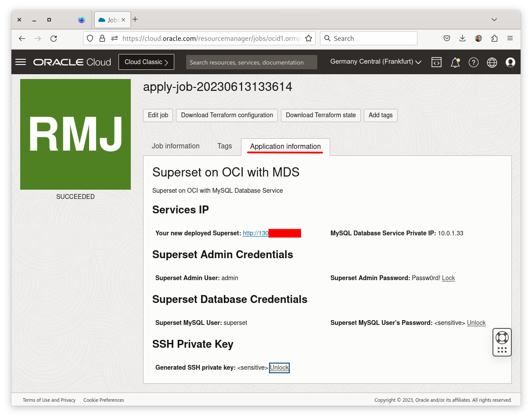Screen dimensions: 532x418
Task: Open the browser downloads icon
Action: tap(463, 38)
